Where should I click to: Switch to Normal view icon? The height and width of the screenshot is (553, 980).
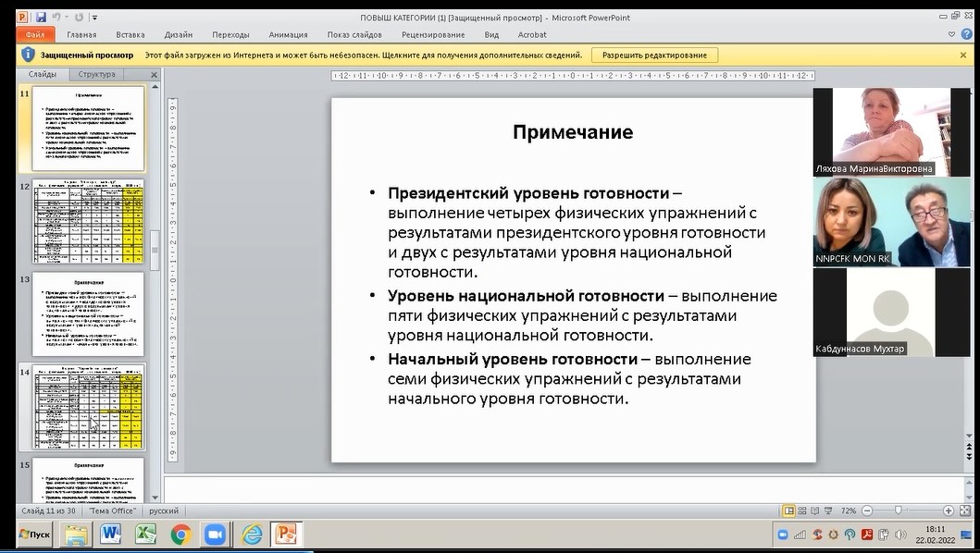point(788,510)
